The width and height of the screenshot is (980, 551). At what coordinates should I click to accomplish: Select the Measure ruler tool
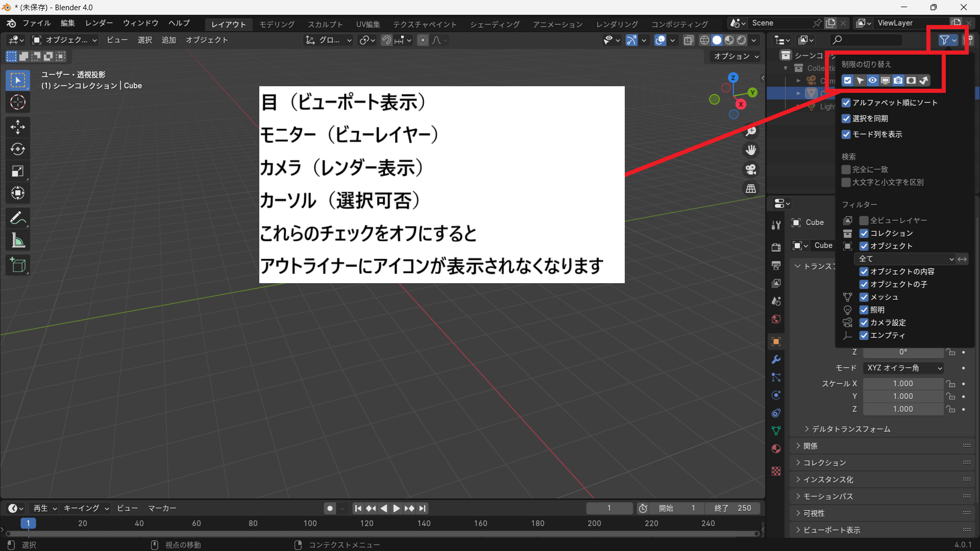coord(18,241)
